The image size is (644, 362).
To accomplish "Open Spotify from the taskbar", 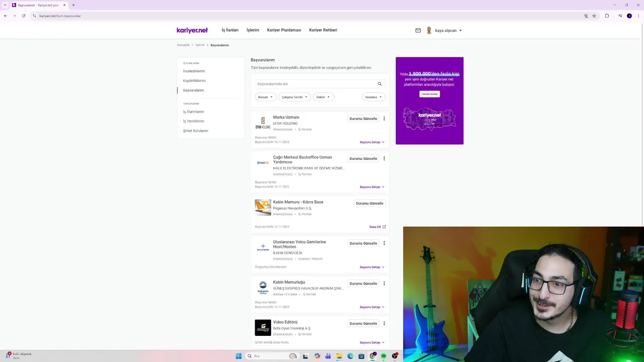I will [383, 356].
